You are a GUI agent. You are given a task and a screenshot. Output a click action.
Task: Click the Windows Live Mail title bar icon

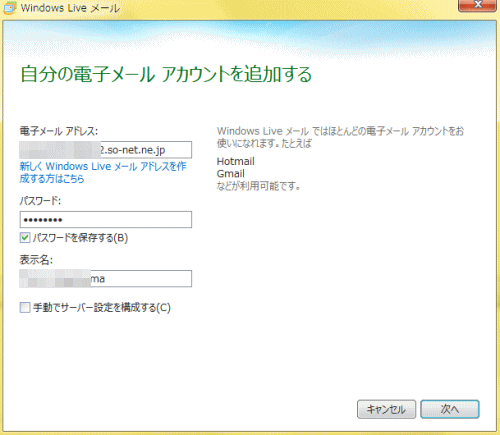9,8
